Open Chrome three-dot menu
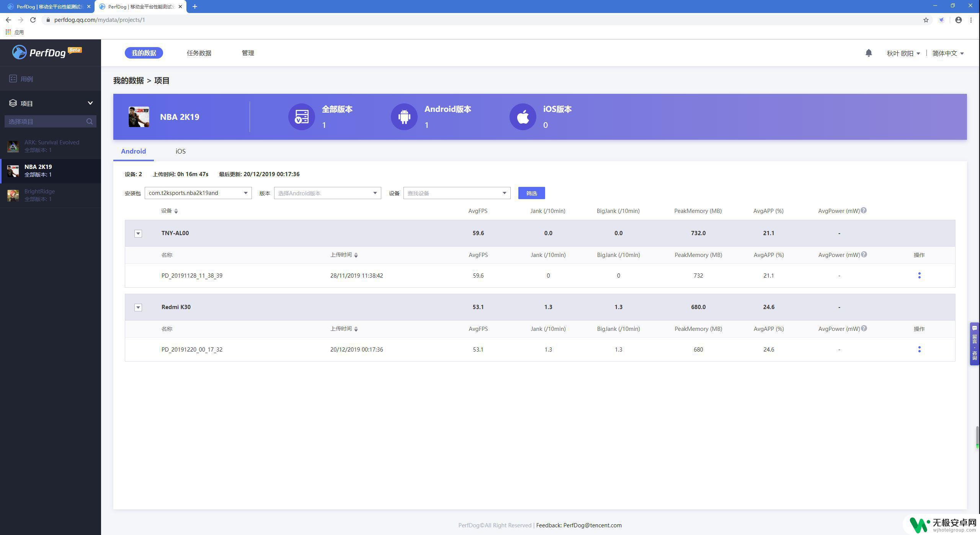 [x=971, y=20]
